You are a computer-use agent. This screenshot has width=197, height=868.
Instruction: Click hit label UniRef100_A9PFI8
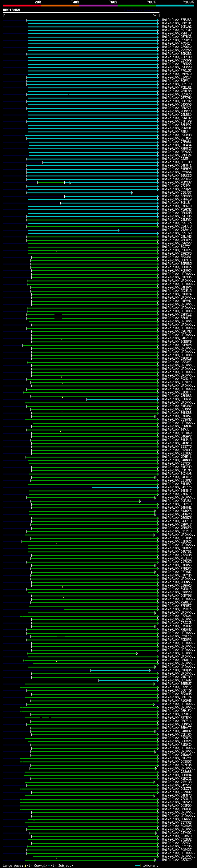pos(177,33)
